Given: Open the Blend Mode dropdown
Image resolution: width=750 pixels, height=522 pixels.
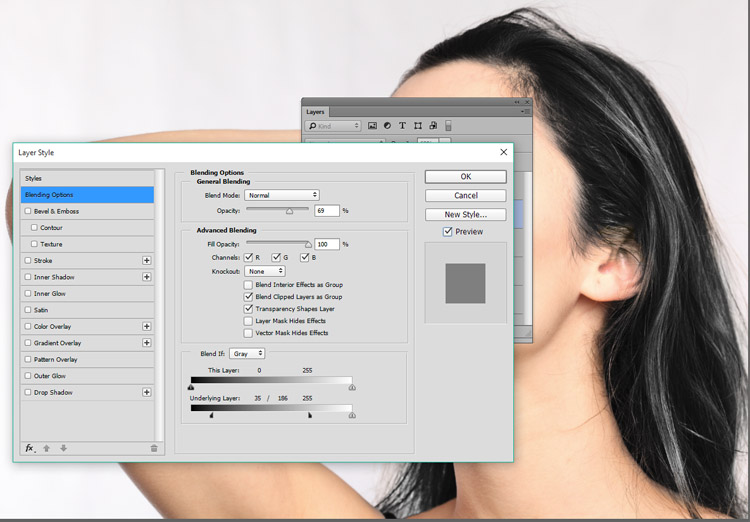Looking at the screenshot, I should 282,195.
